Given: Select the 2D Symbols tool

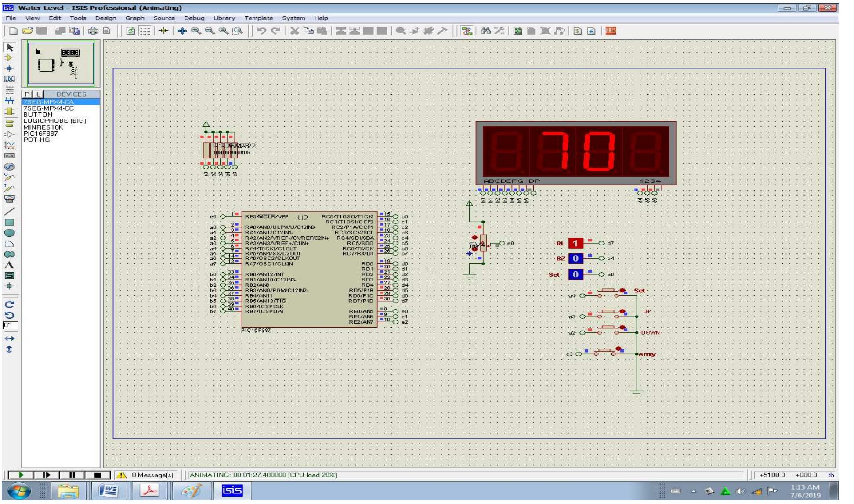Looking at the screenshot, I should tap(9, 276).
